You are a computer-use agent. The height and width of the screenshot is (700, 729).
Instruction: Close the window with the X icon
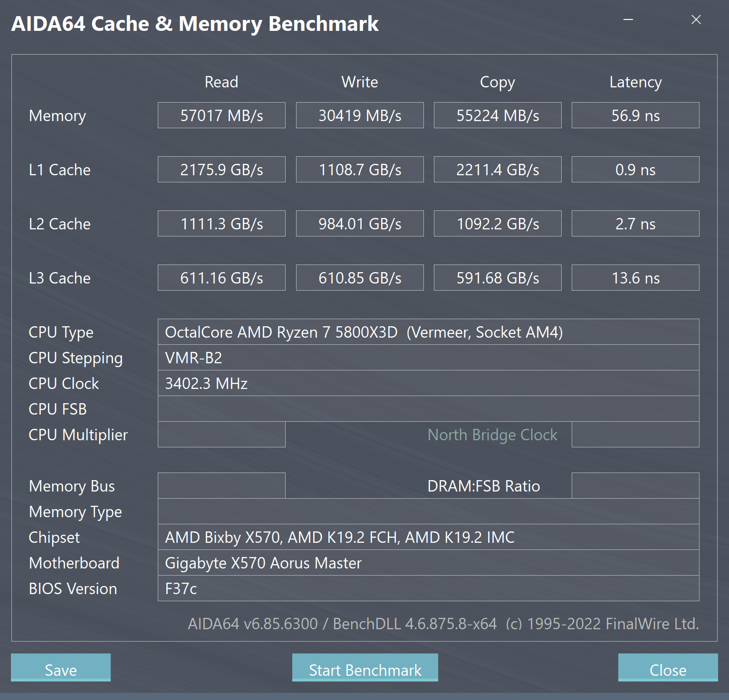(696, 19)
